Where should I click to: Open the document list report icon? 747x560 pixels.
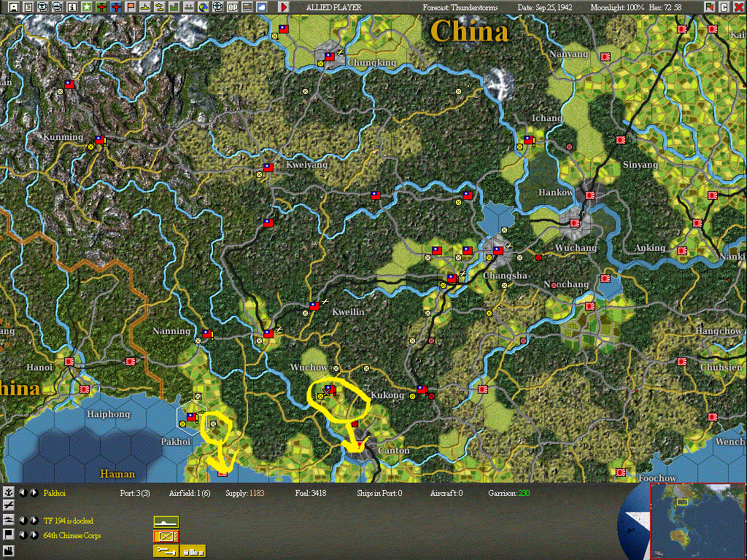pyautogui.click(x=28, y=7)
